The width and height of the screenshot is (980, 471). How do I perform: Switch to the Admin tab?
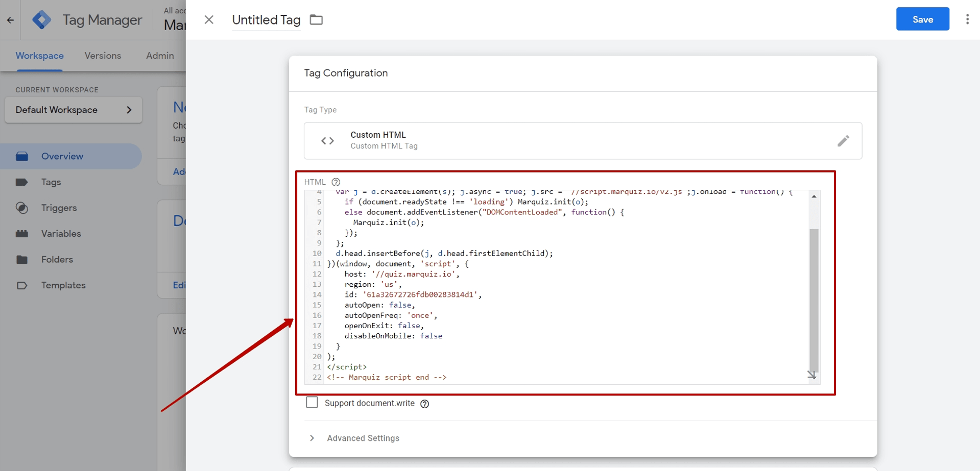point(160,56)
